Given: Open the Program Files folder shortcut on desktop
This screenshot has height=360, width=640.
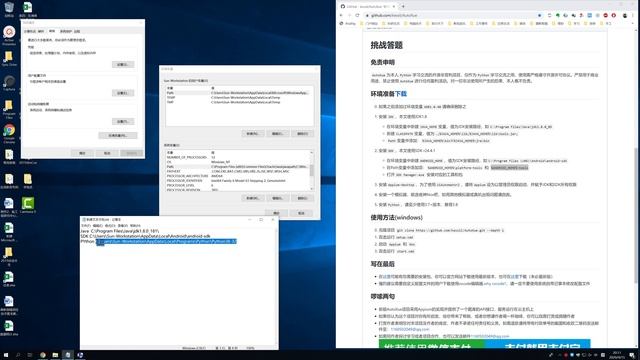Looking at the screenshot, I should pos(9,109).
